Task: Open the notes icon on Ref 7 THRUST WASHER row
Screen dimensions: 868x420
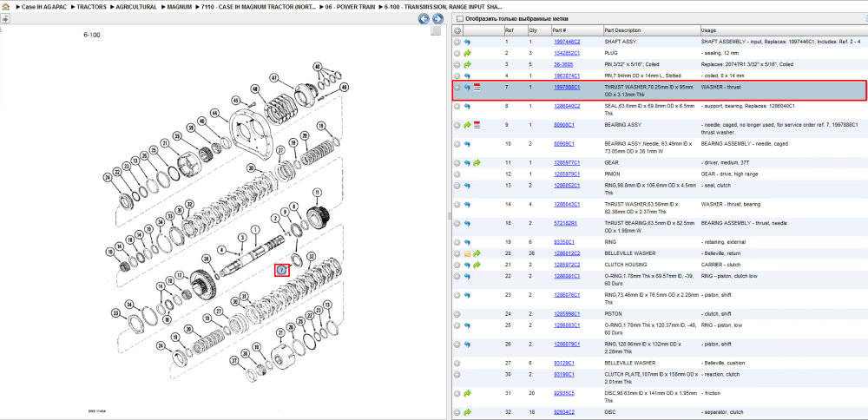Action: 477,88
